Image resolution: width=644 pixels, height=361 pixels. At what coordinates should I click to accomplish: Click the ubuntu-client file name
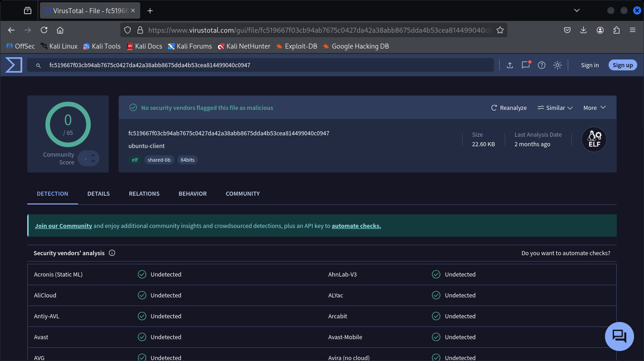[147, 146]
